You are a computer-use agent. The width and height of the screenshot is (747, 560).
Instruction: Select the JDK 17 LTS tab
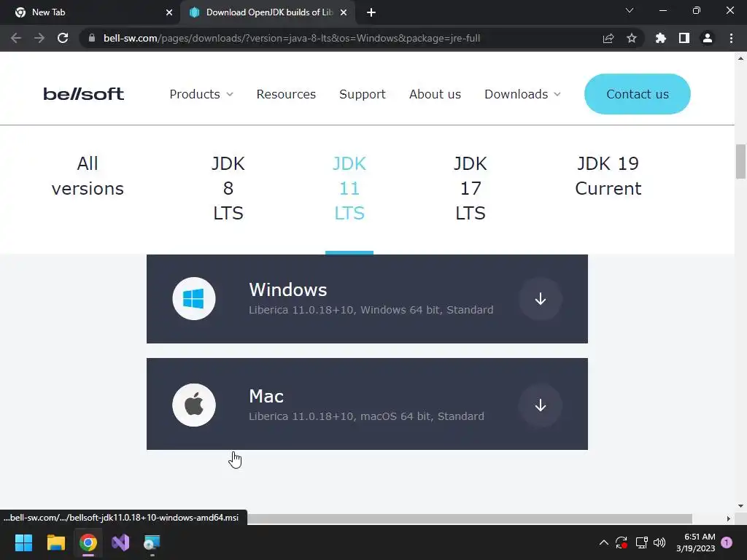[x=471, y=188]
